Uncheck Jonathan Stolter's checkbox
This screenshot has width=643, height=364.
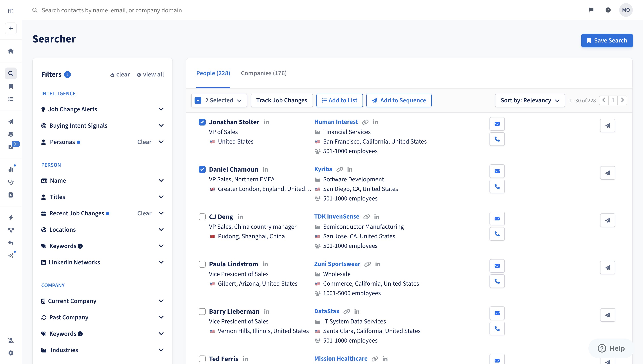(202, 122)
